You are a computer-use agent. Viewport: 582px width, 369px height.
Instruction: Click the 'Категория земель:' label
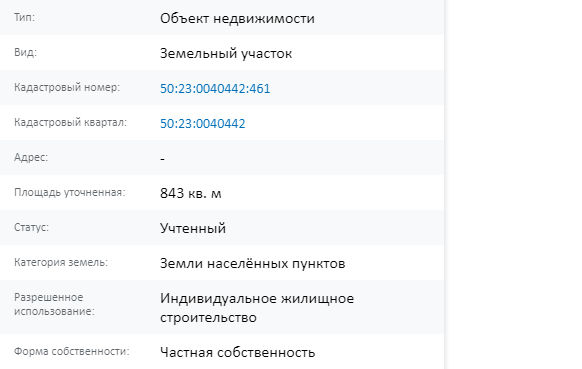click(x=61, y=262)
